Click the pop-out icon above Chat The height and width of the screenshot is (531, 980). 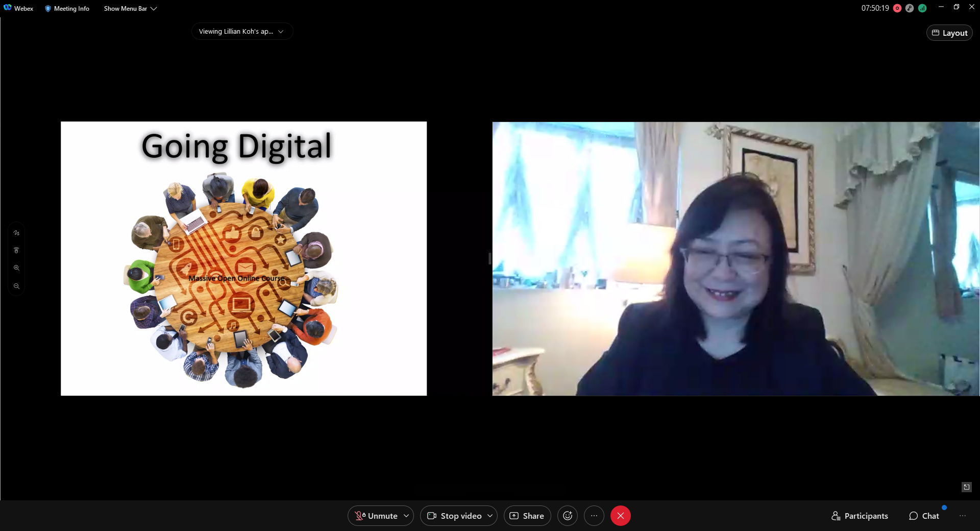(966, 487)
